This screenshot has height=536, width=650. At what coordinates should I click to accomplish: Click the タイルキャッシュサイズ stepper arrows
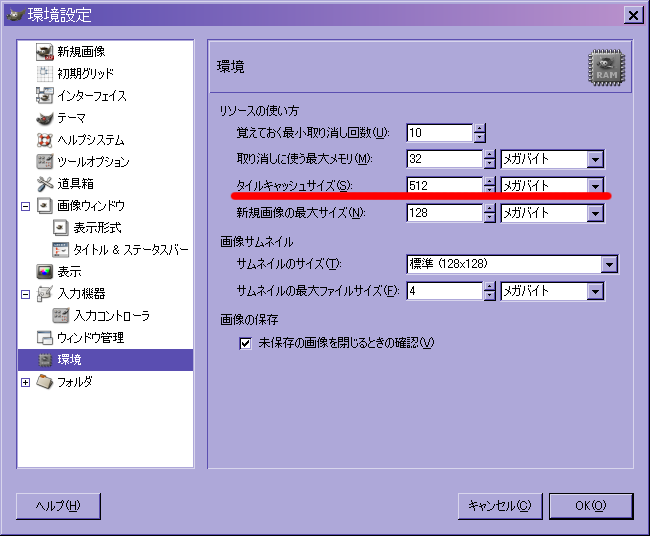[490, 185]
